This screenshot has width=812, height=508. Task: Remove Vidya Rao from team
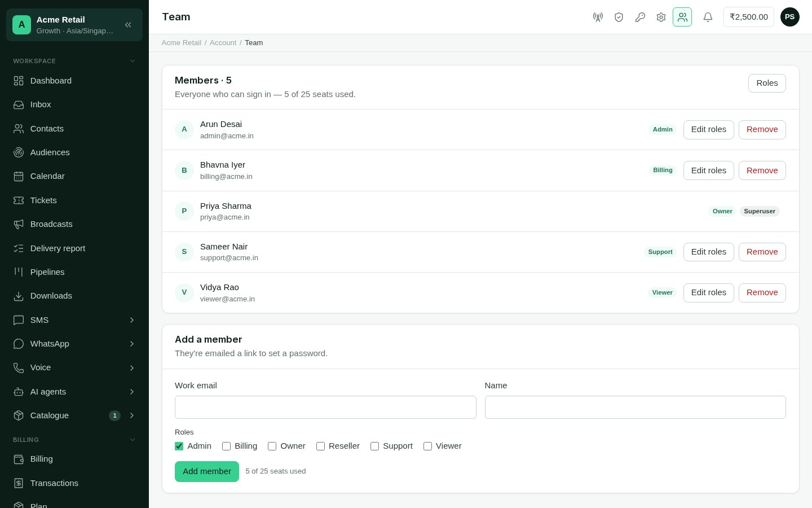[x=762, y=293]
